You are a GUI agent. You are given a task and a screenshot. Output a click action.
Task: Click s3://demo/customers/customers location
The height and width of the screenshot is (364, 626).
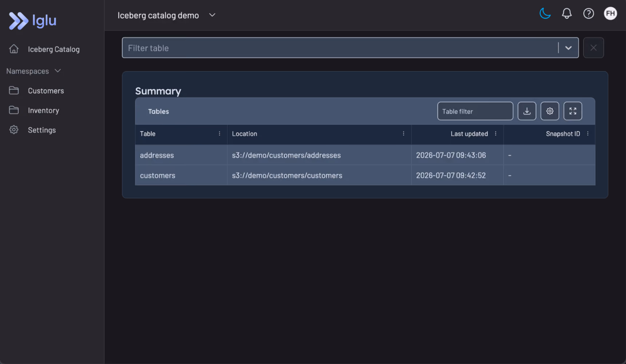pos(287,175)
